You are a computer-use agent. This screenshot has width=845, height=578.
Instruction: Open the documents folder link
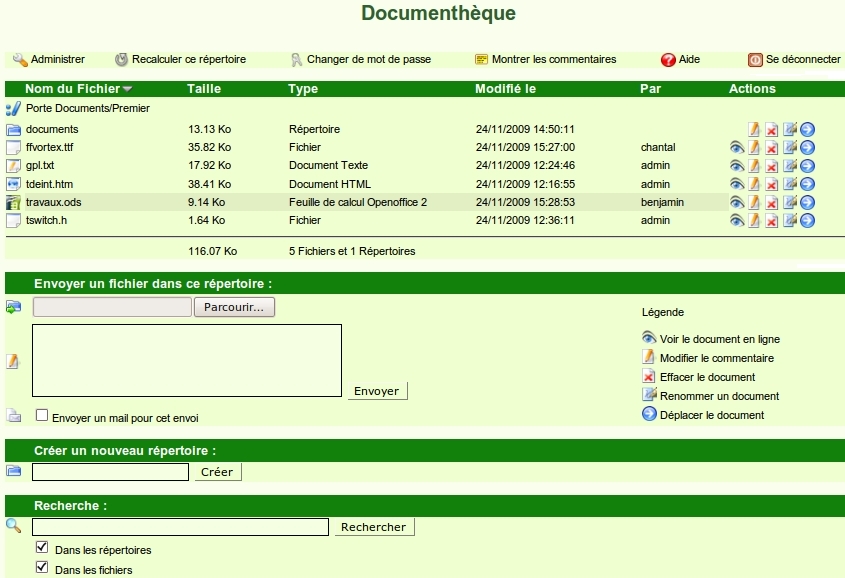click(52, 130)
